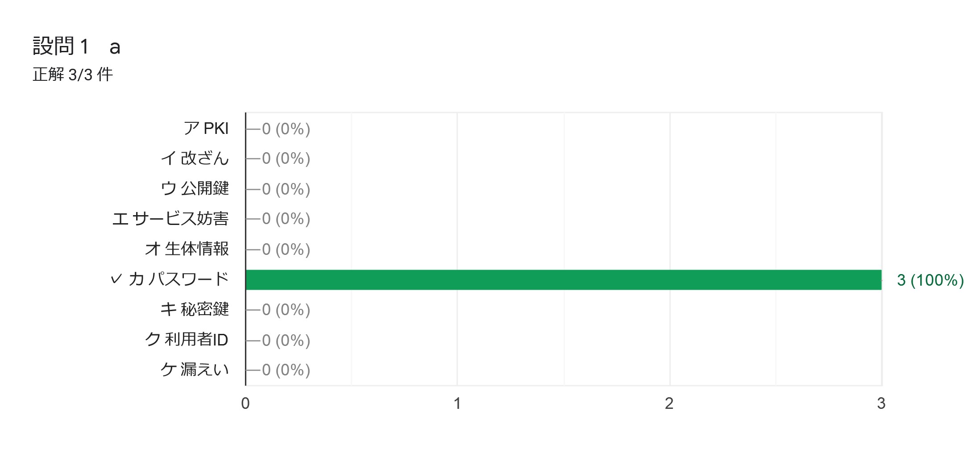Click the エ サービス妨害 label
The height and width of the screenshot is (466, 980).
click(x=170, y=219)
